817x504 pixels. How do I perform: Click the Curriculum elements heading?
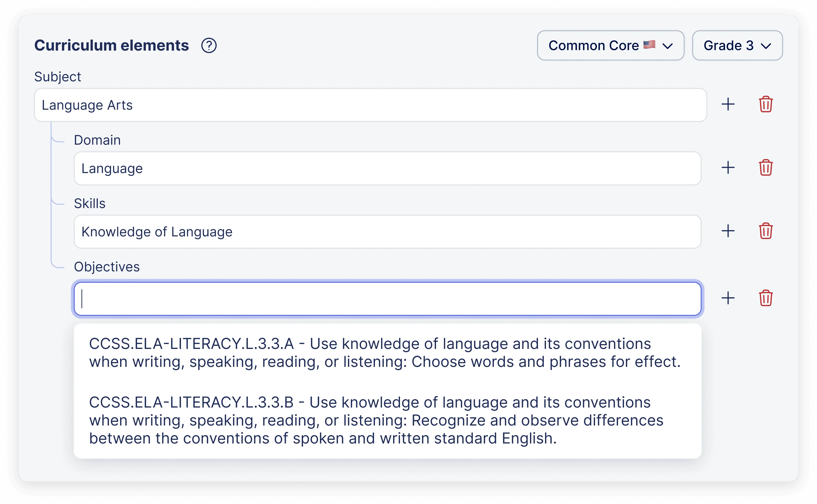point(111,46)
